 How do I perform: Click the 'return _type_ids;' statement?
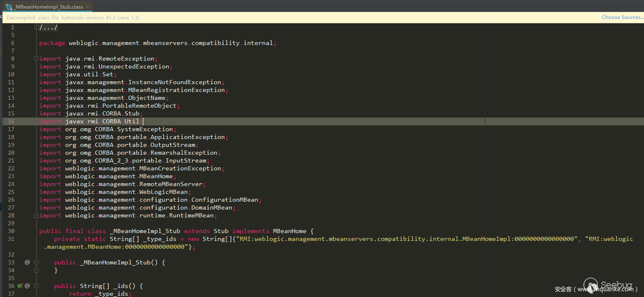pyautogui.click(x=101, y=293)
